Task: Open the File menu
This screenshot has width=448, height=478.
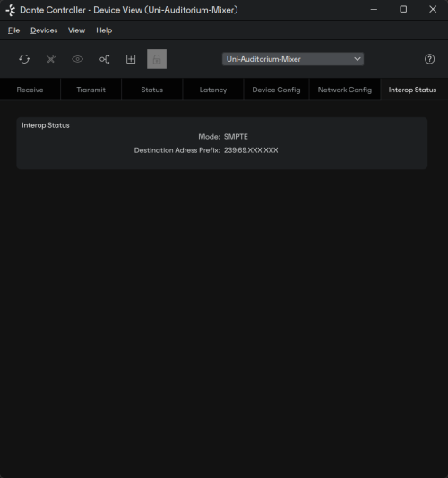Action: point(13,30)
